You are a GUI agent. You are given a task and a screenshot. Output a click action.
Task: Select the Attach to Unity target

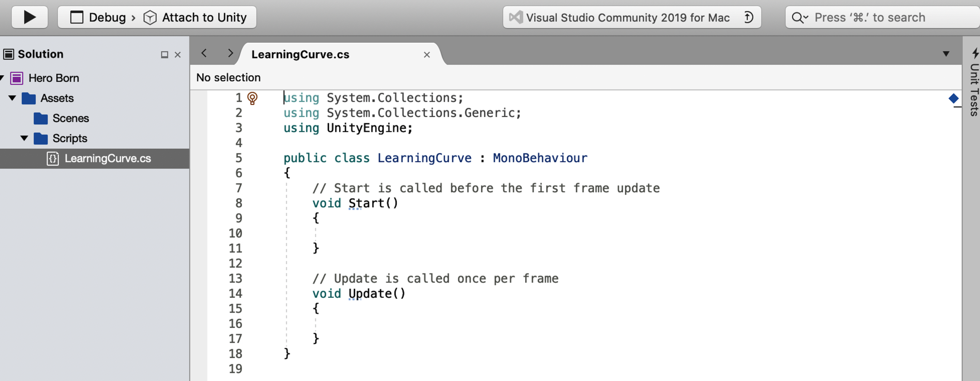204,17
